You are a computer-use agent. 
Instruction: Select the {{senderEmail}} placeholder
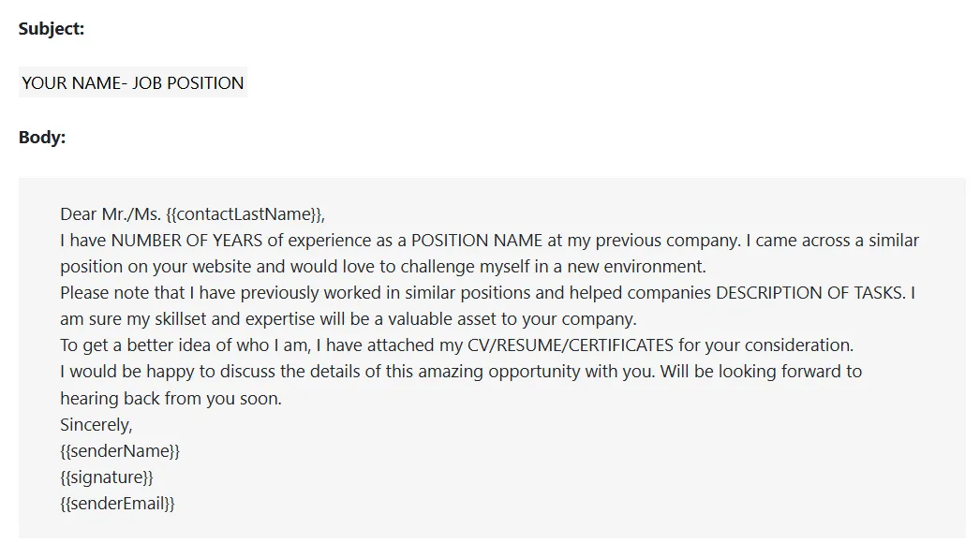(x=118, y=503)
